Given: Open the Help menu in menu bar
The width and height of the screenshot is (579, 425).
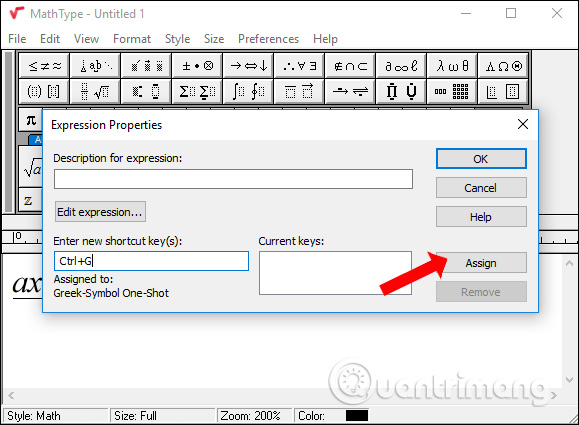Looking at the screenshot, I should pos(325,39).
